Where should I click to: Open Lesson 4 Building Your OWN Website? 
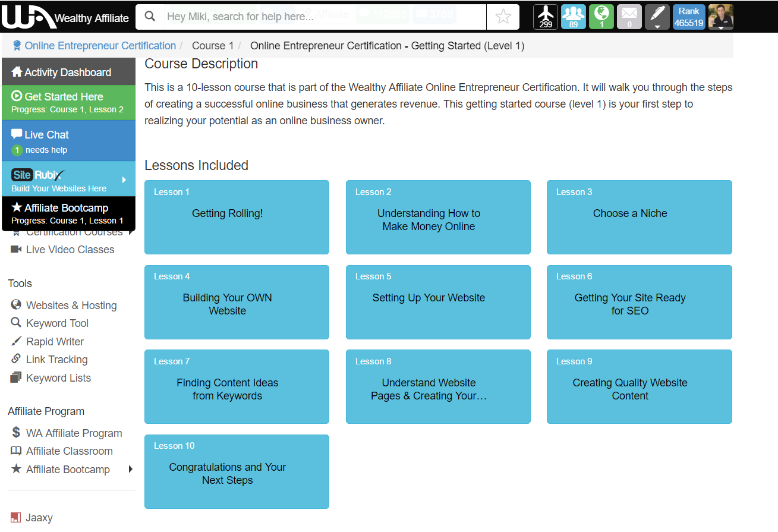[x=237, y=302]
